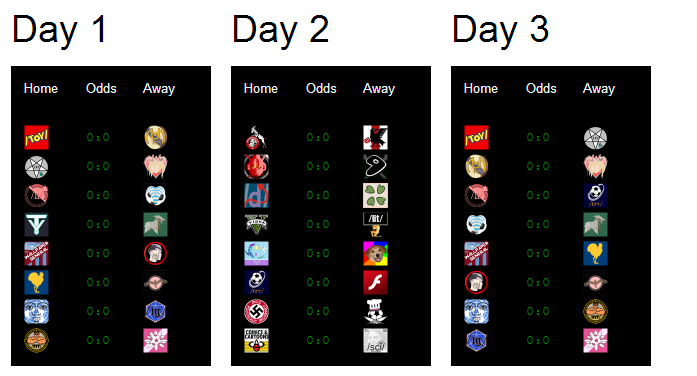Click the GTA V logo in Day 2
Screen dimensions: 697x376
click(256, 224)
